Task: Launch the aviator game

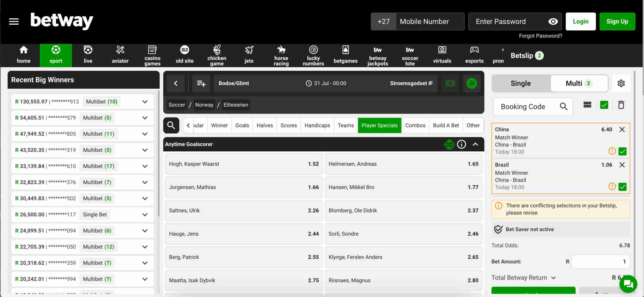Action: pos(120,55)
